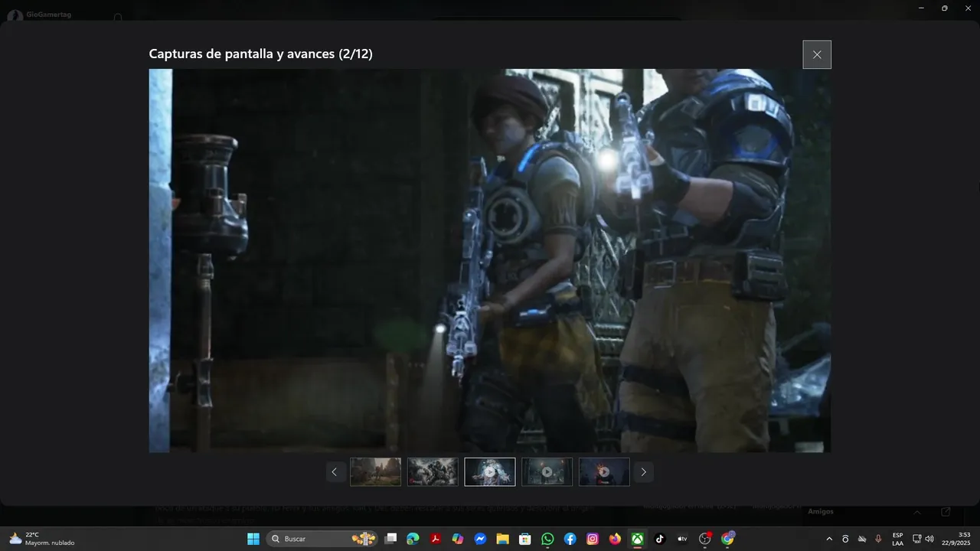Open Microsoft Copilot from taskbar
The image size is (980, 551).
(x=458, y=539)
